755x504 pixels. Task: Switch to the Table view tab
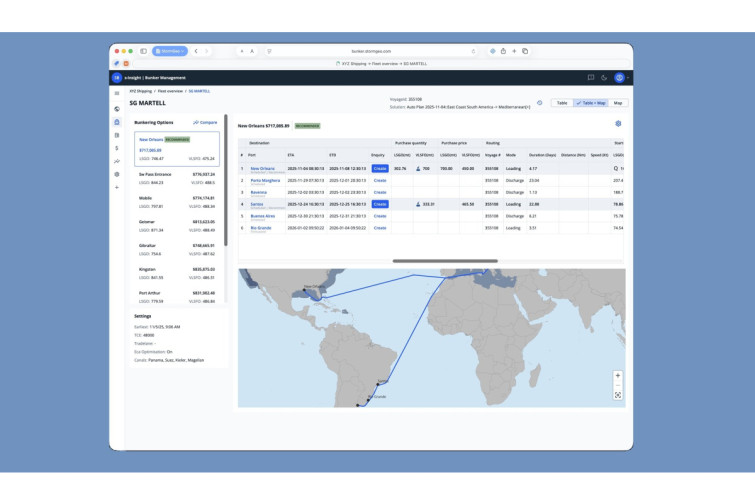click(562, 103)
